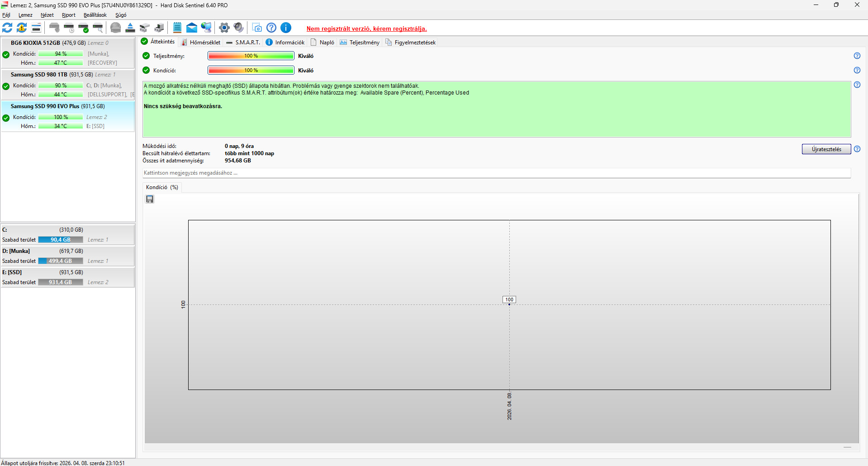This screenshot has width=868, height=466.
Task: Click the refresh icon with warning triangle
Action: pyautogui.click(x=22, y=28)
